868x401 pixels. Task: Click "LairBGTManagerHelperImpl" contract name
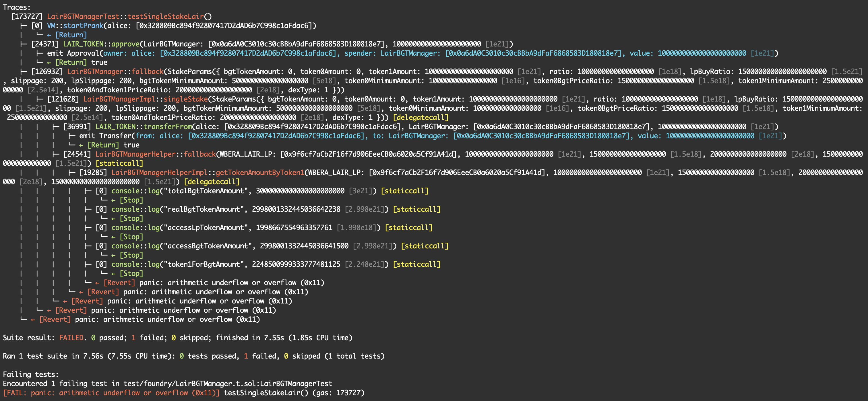(160, 172)
